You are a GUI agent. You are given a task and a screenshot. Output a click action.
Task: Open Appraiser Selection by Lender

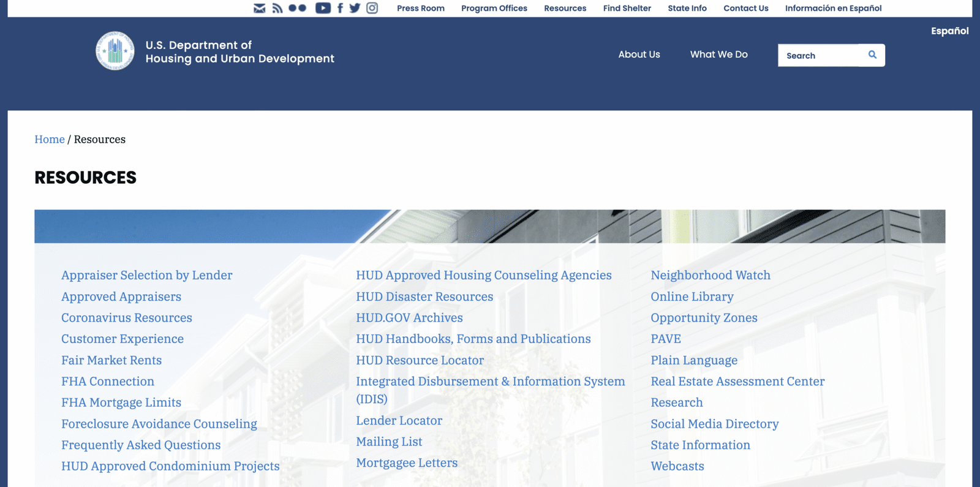tap(147, 275)
